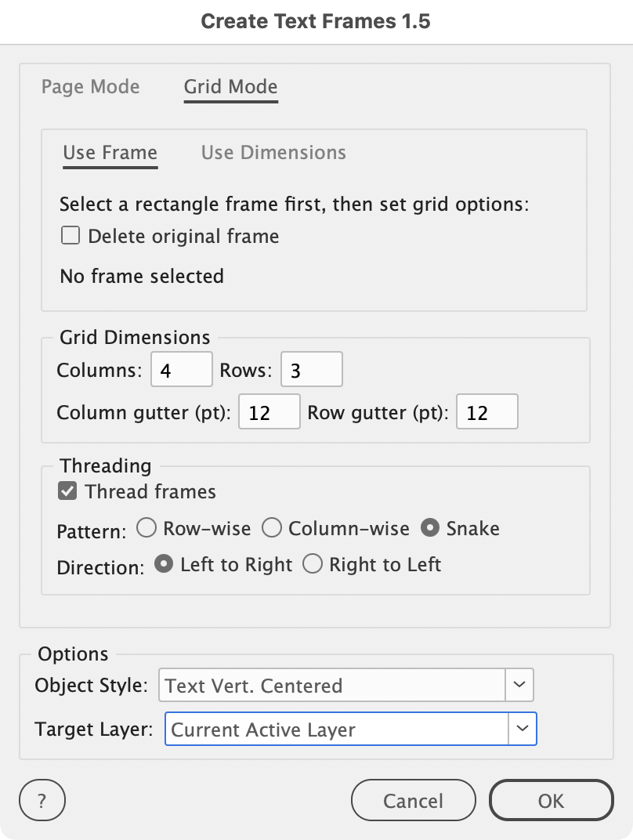The height and width of the screenshot is (840, 633).
Task: Focus the Columns input field
Action: click(182, 370)
